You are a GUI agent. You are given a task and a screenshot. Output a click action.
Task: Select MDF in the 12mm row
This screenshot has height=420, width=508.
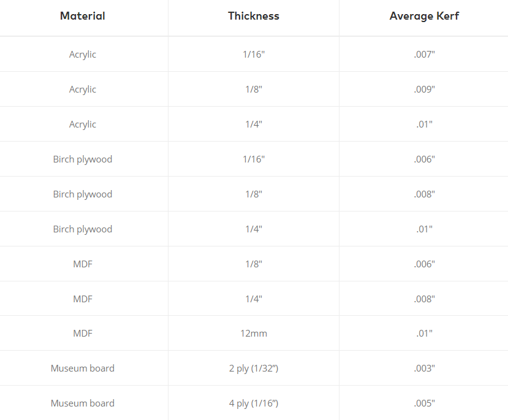83,334
